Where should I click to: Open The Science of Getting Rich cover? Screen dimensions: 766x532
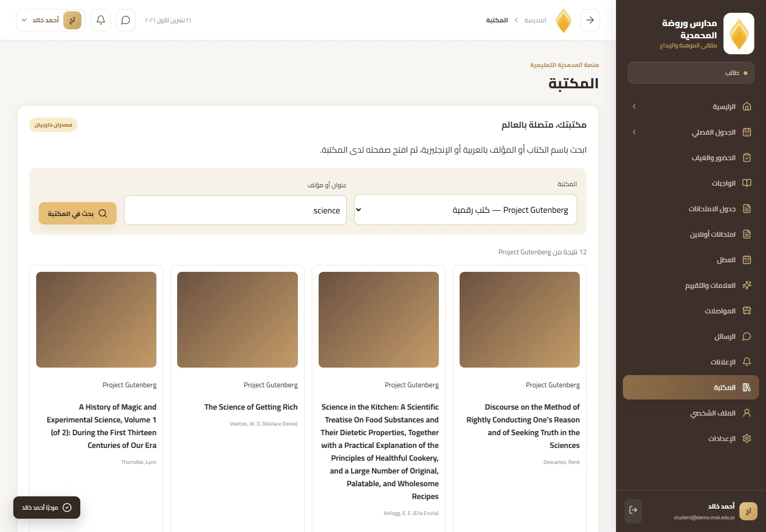[x=237, y=320]
